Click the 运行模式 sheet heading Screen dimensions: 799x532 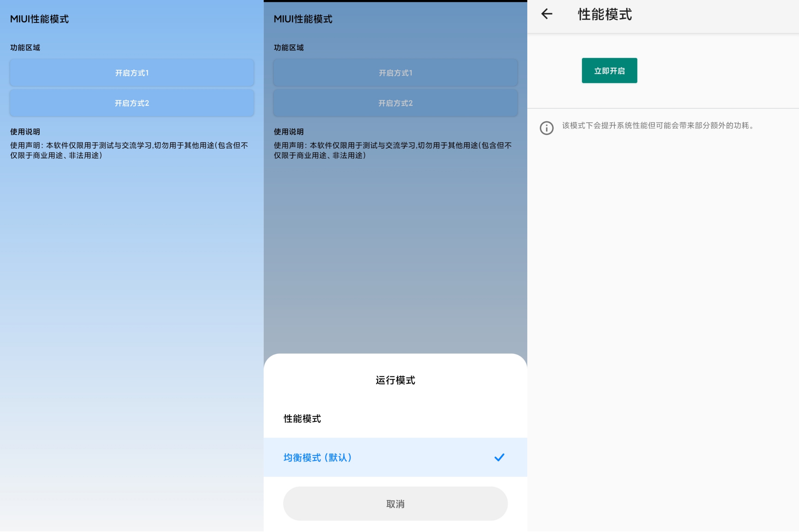395,380
